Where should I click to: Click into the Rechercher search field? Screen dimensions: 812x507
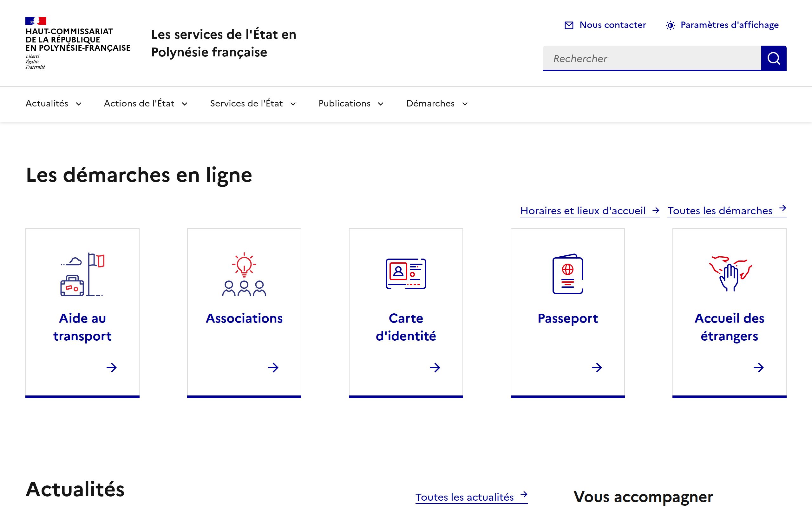(x=652, y=58)
